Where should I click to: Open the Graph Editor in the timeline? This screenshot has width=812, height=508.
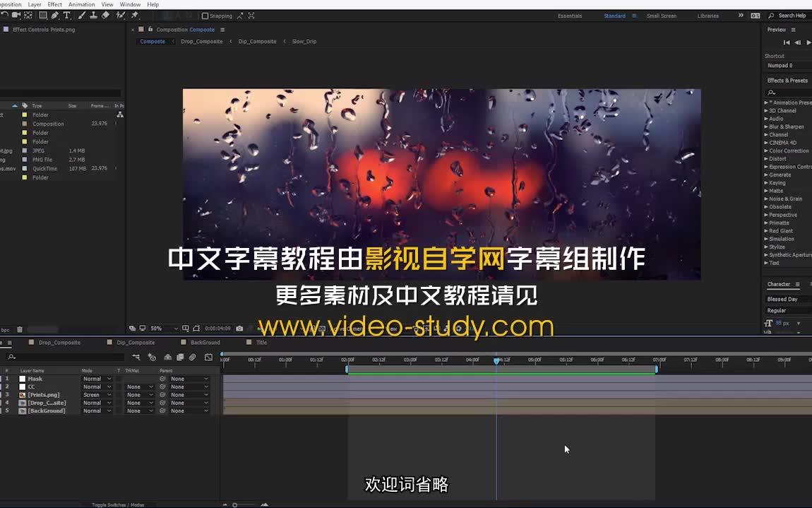point(208,357)
